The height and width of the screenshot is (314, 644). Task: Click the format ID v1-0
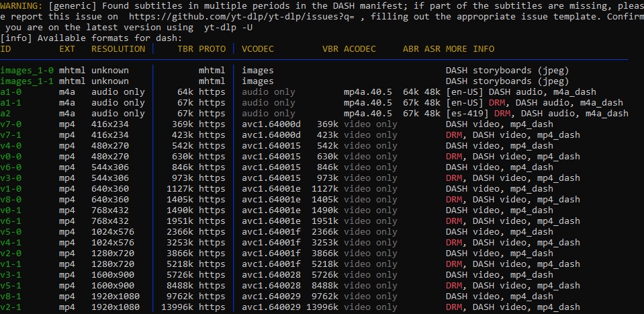click(x=11, y=189)
